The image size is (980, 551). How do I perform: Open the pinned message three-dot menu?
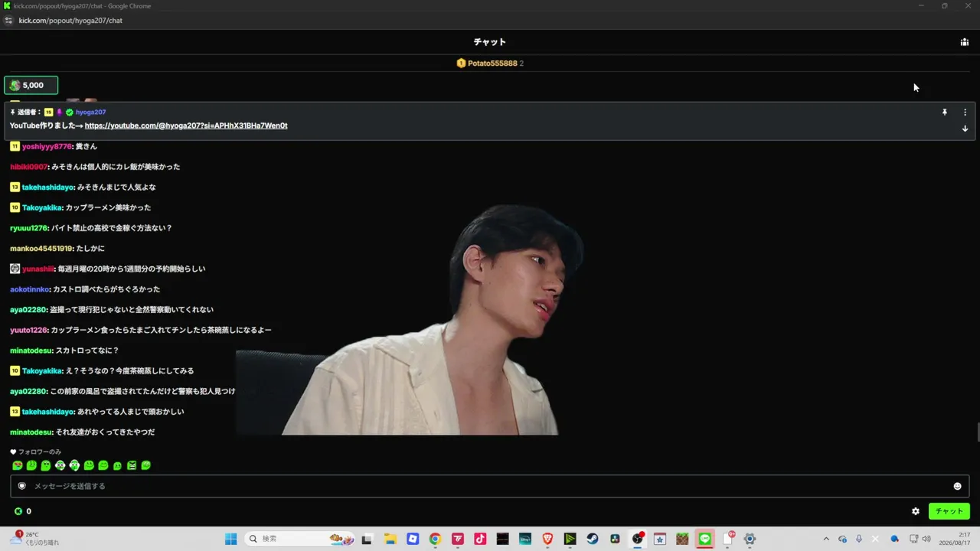pos(965,112)
